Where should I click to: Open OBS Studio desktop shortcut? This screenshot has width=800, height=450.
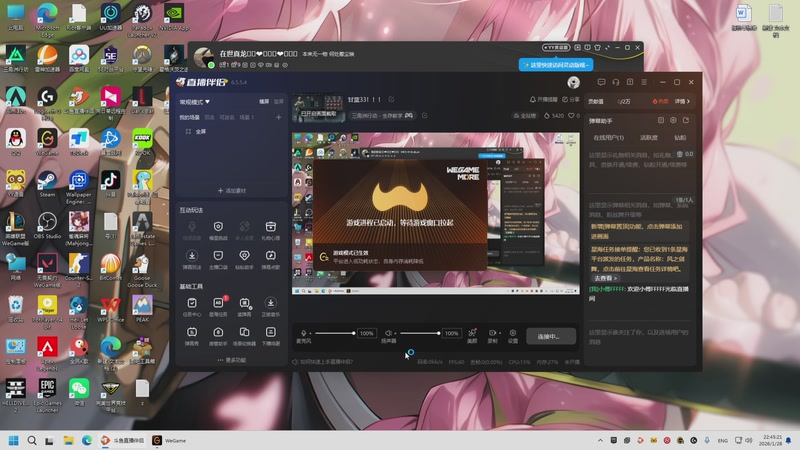[x=47, y=226]
